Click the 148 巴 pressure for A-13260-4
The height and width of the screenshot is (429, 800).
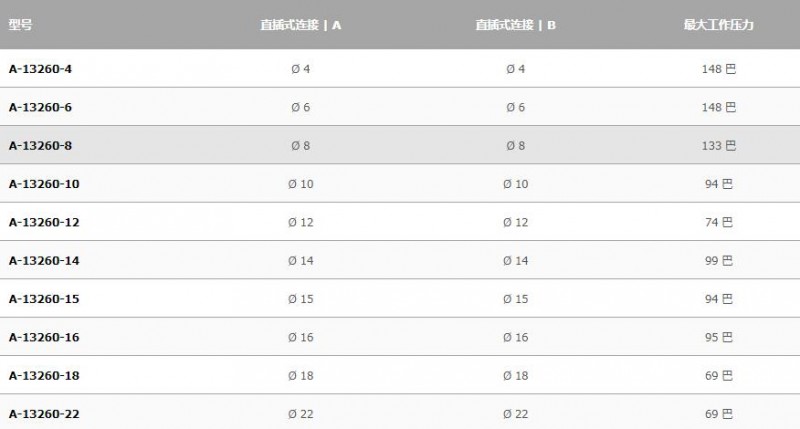pyautogui.click(x=718, y=69)
